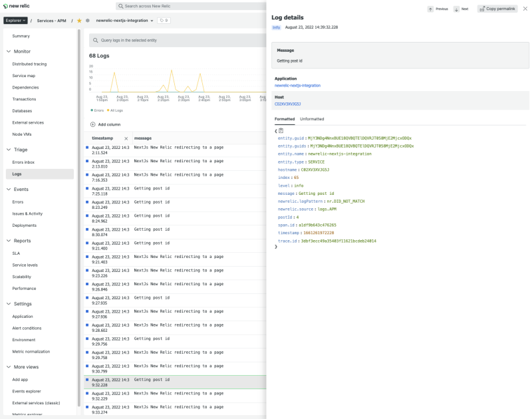The image size is (532, 419).
Task: Click the Previous arrow above Log details
Action: click(x=432, y=9)
